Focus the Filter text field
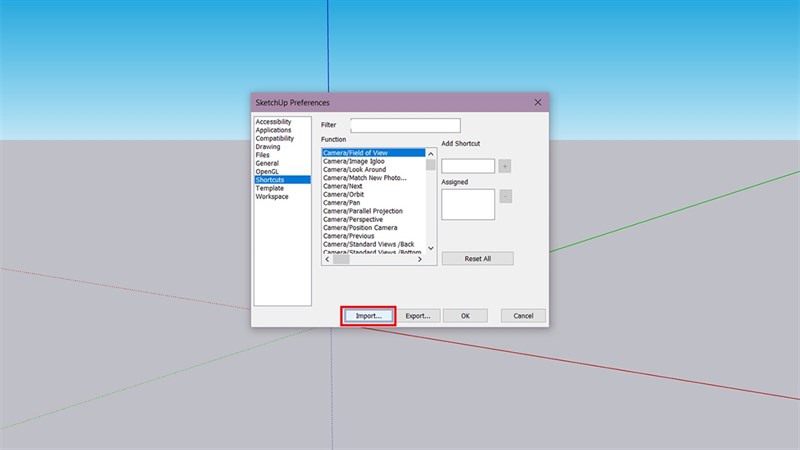Image resolution: width=800 pixels, height=450 pixels. (x=406, y=126)
